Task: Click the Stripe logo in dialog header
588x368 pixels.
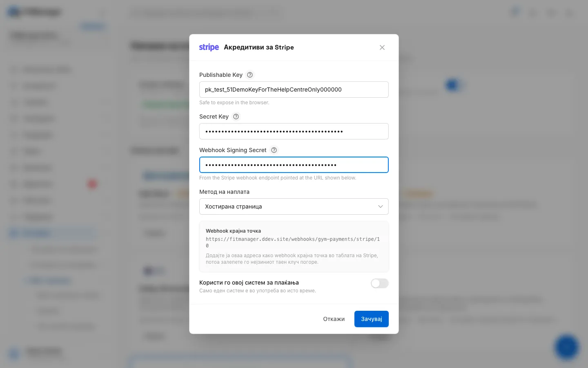Action: (209, 47)
